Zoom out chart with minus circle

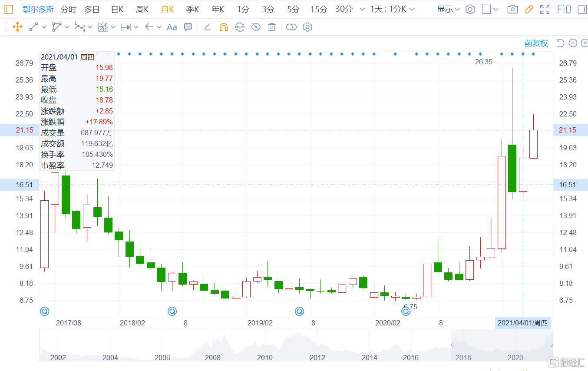[573, 43]
